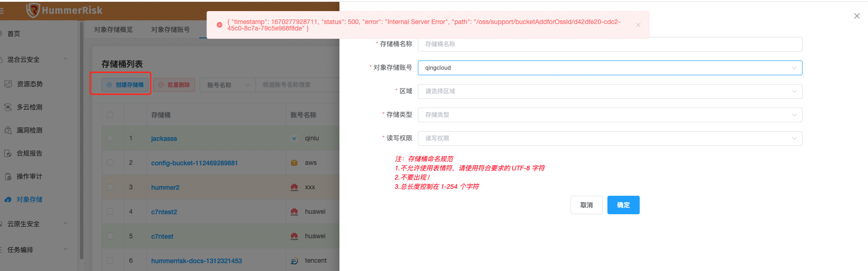
Task: Click the 'tencent' account name text
Action: pos(316,260)
